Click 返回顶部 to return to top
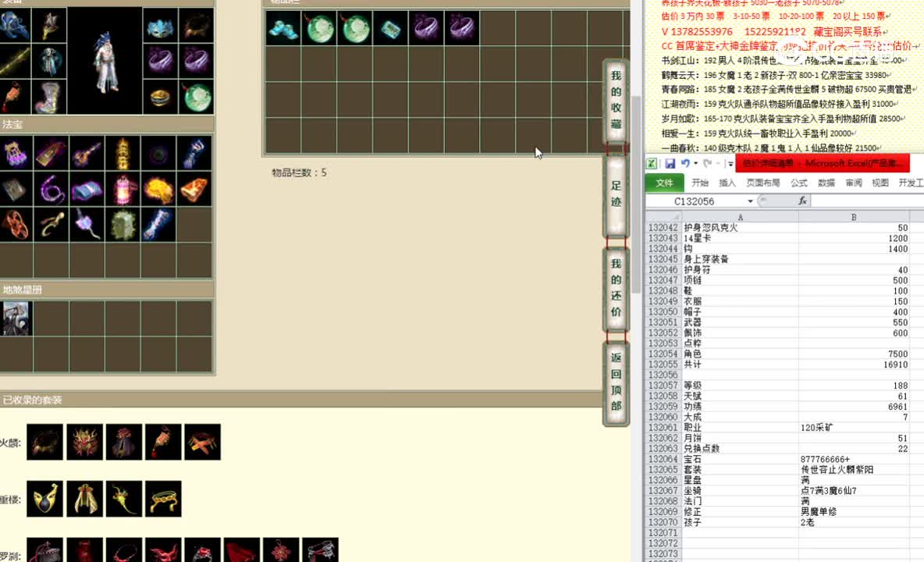Viewport: 924px width, 562px height. (x=616, y=382)
